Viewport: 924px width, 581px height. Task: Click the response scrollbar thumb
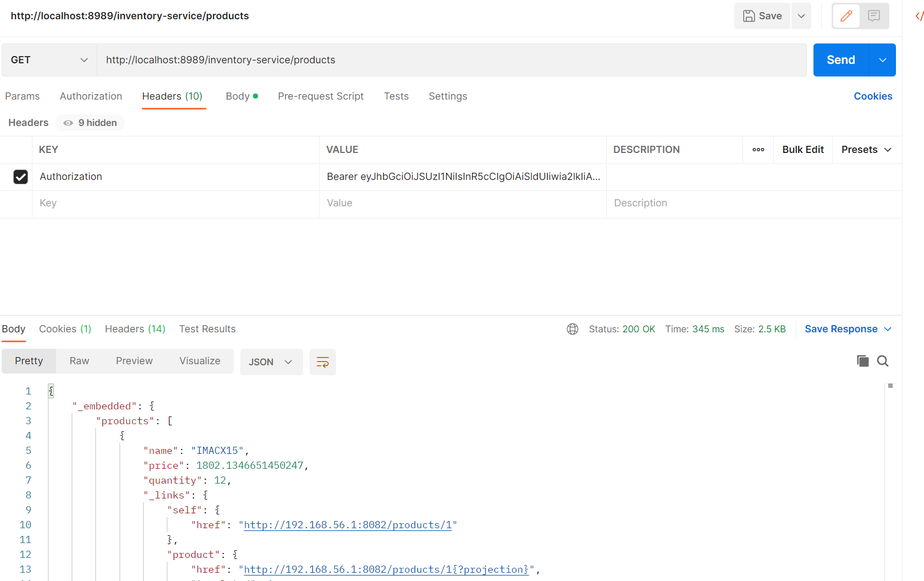[890, 386]
